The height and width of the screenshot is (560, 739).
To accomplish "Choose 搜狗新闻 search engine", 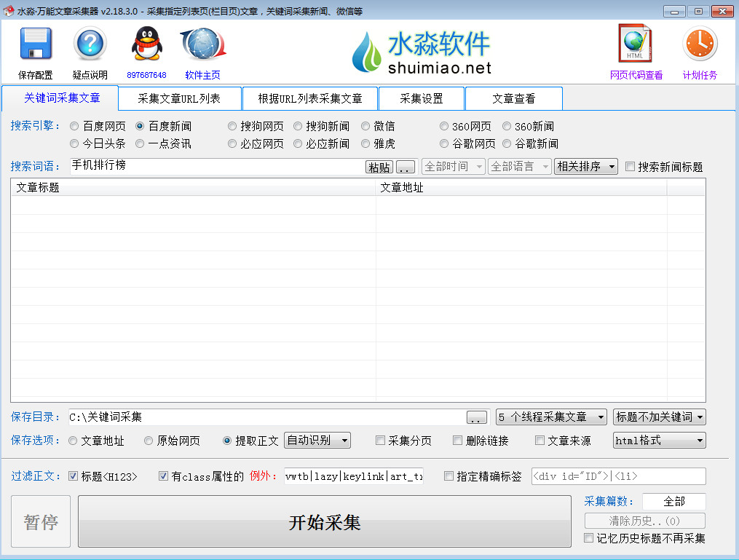I will point(297,126).
